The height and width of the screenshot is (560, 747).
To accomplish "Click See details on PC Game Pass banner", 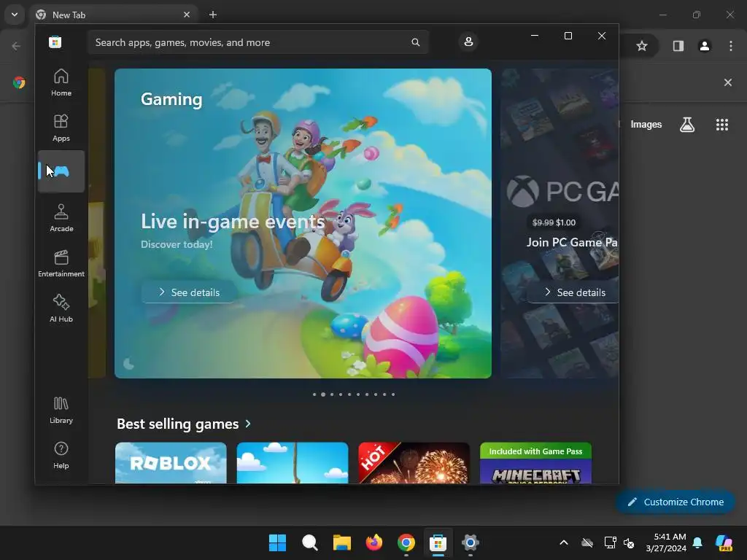I will tap(573, 292).
